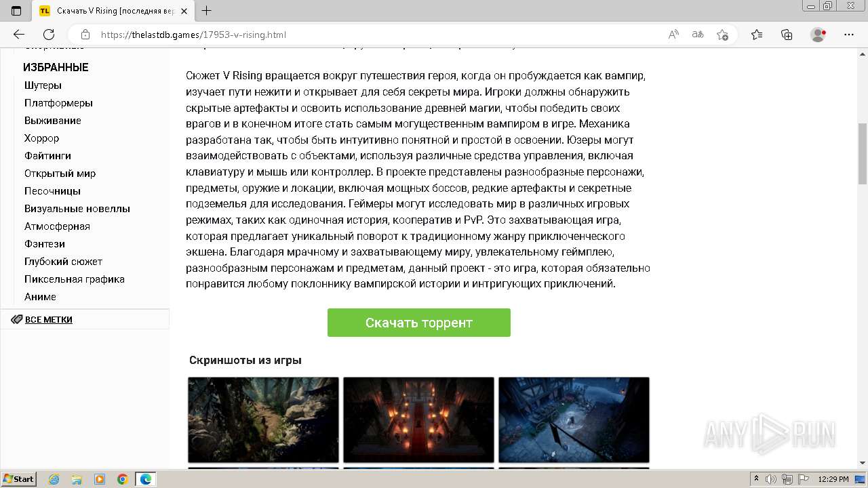The image size is (868, 488).
Task: Open the ВСЕ МЕТКИ link
Action: (49, 319)
